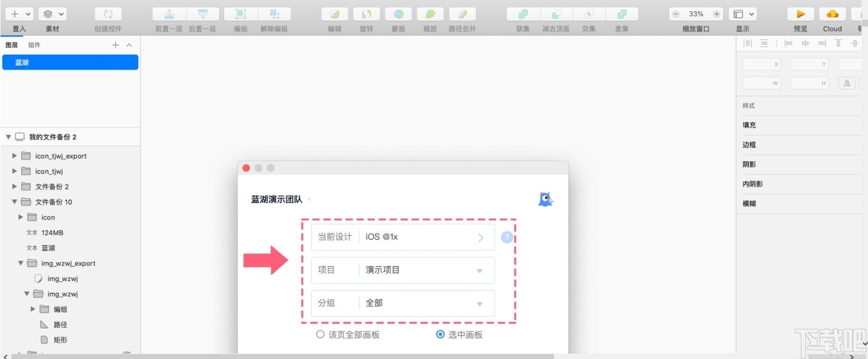Collapse the pages list chevron

129,45
